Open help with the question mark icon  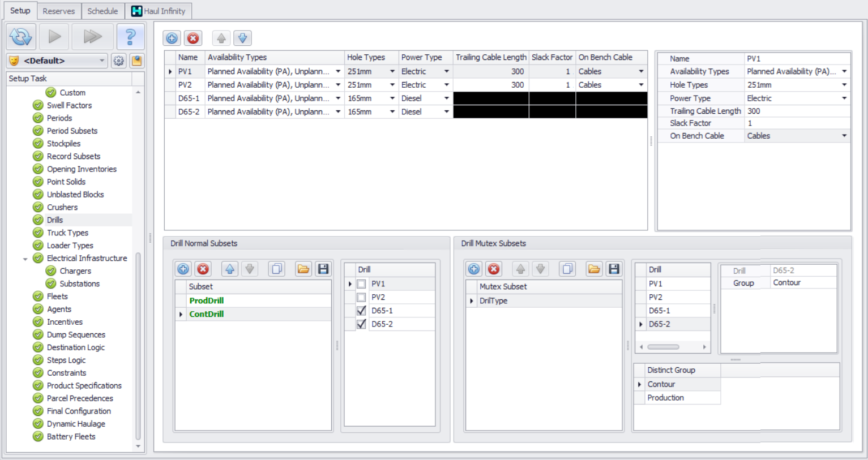130,37
